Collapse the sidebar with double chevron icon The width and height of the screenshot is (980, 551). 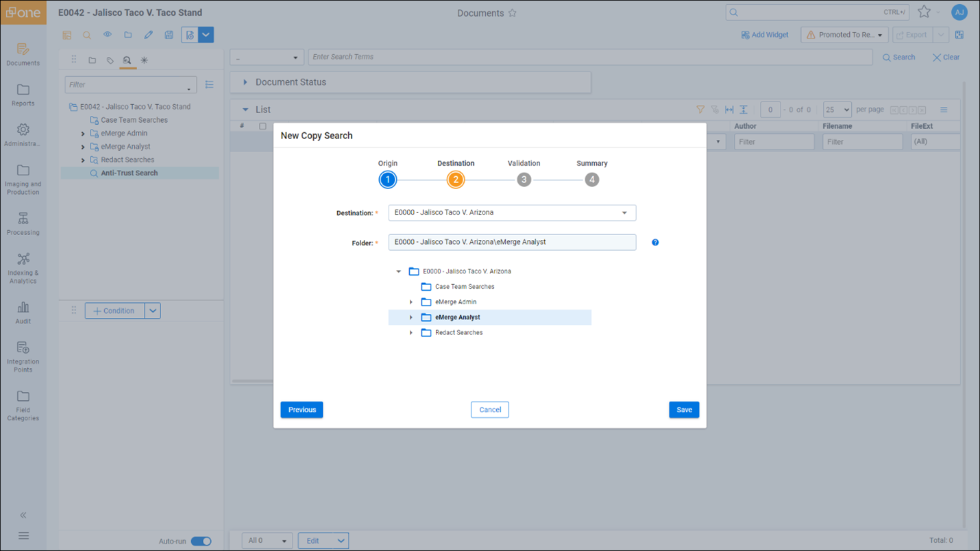23,515
